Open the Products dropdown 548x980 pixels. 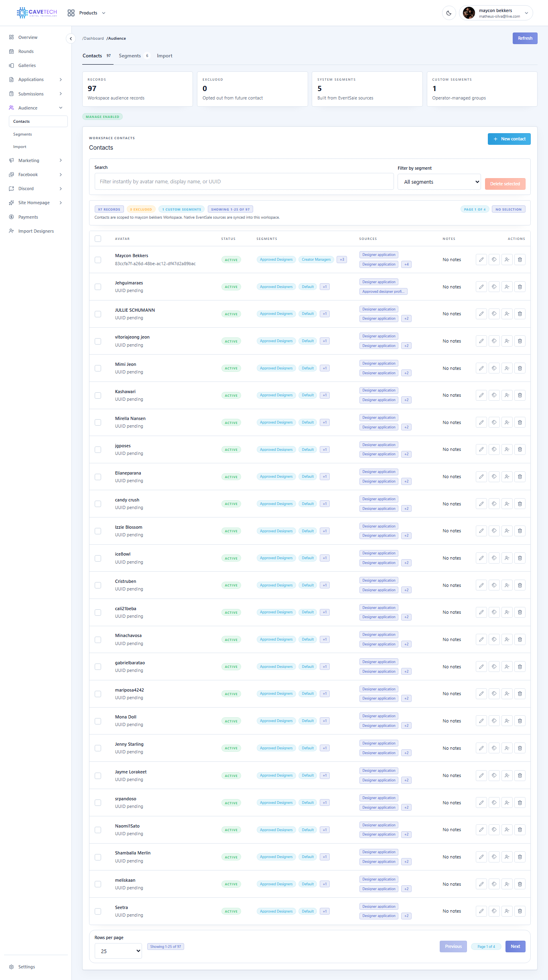point(87,13)
